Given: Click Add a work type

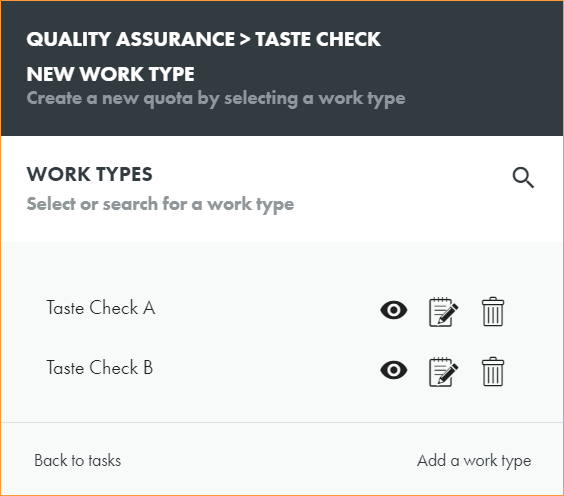Looking at the screenshot, I should (x=474, y=461).
